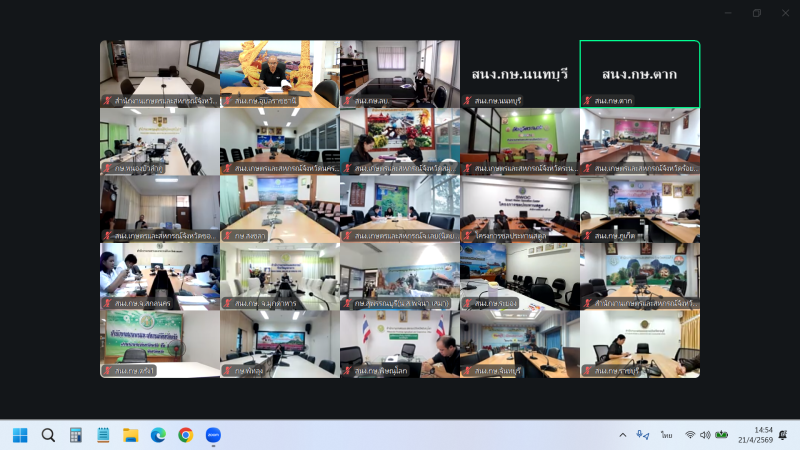The height and width of the screenshot is (450, 800).
Task: Select the สนง.กษ.ตาก participant tile
Action: click(640, 74)
